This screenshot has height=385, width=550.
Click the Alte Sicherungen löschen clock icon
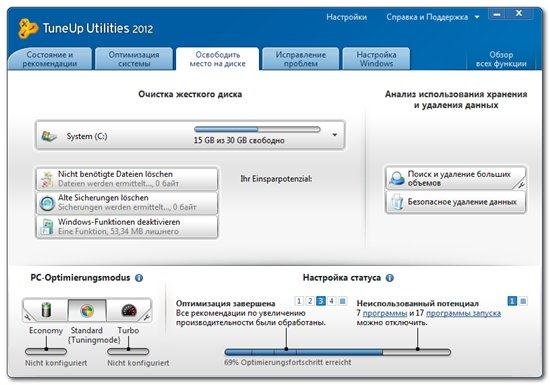(47, 203)
